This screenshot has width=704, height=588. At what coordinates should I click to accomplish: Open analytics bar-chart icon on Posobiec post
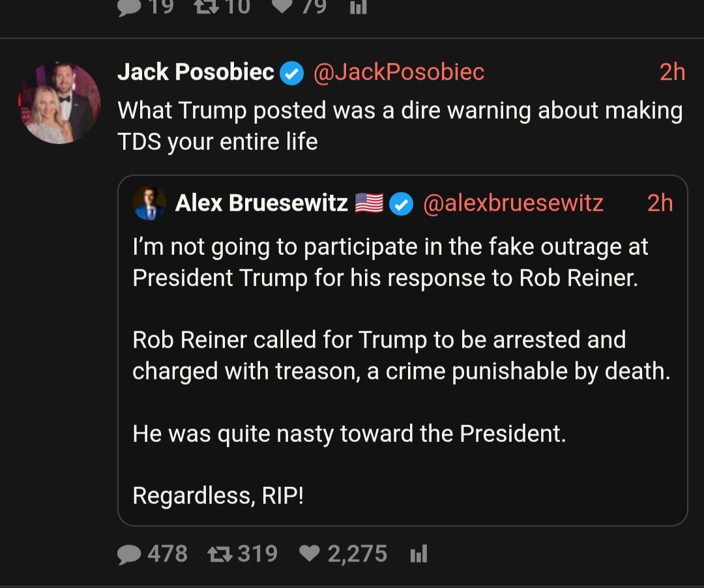pyautogui.click(x=418, y=554)
